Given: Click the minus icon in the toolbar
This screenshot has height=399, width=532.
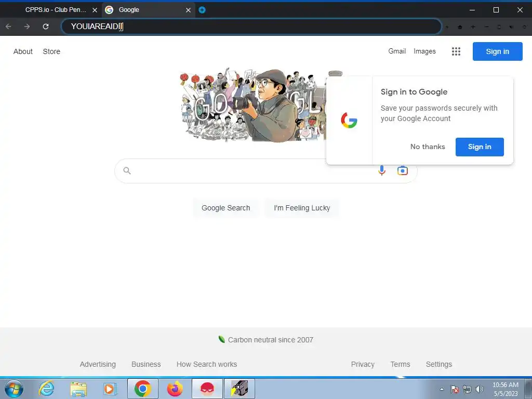Looking at the screenshot, I should [x=486, y=27].
